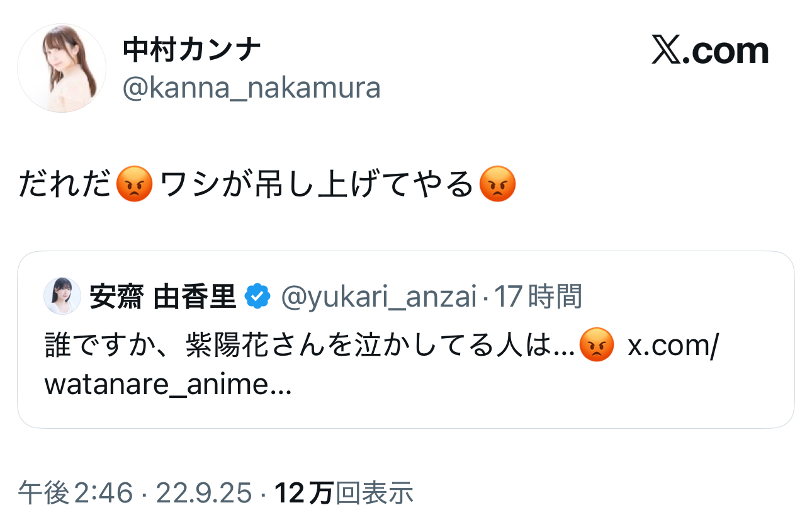Click the blue verified badge

[257, 296]
